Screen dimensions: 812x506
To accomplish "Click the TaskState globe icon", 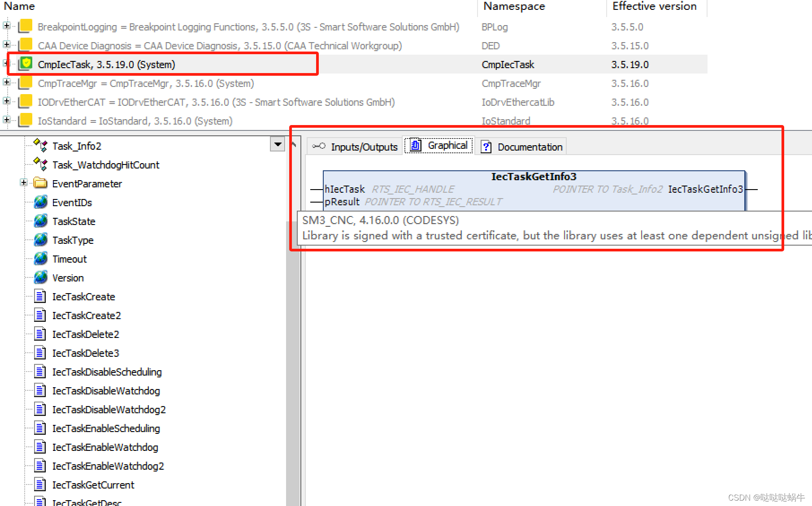I will pos(40,221).
